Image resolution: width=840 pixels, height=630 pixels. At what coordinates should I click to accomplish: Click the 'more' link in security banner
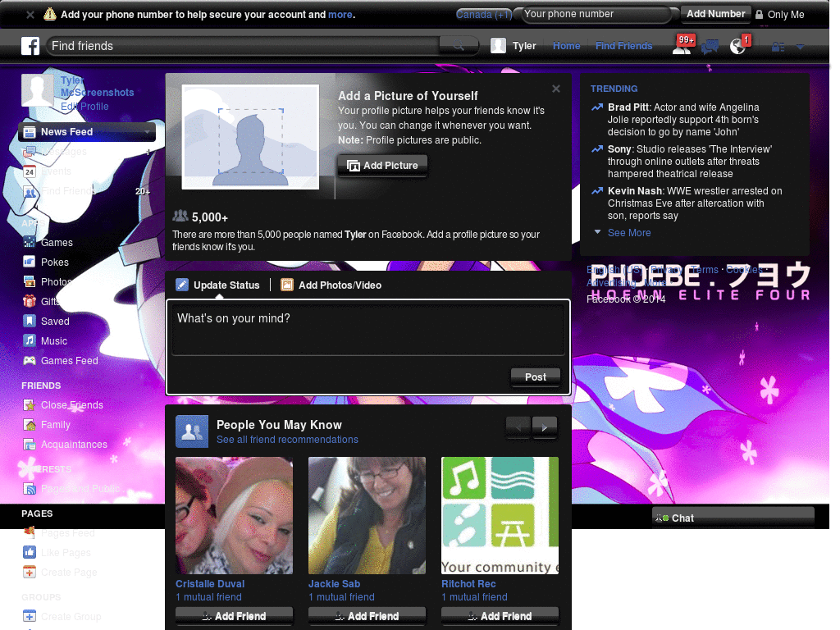pyautogui.click(x=340, y=15)
